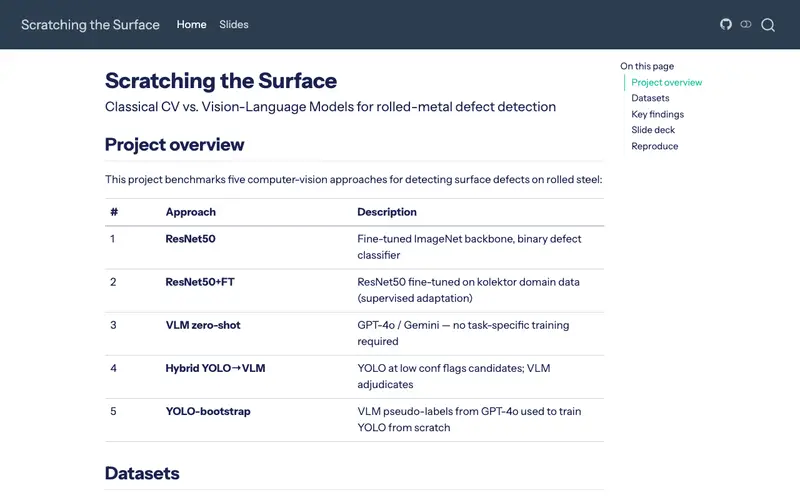
Task: Click the main Scratching the Surface page title
Action: point(221,81)
